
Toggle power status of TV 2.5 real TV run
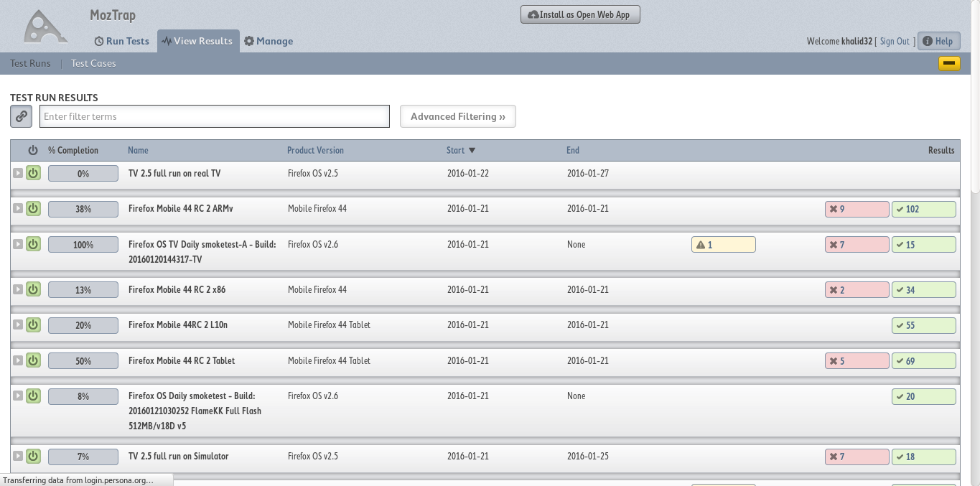[33, 173]
